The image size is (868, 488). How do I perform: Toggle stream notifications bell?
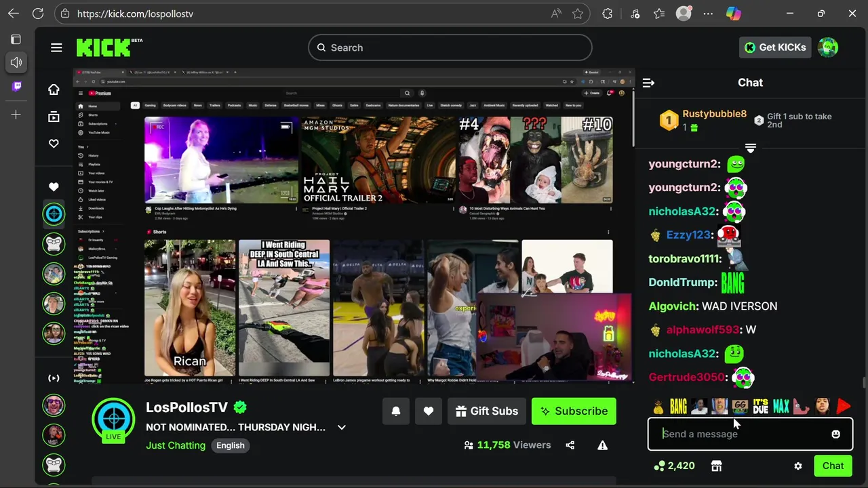point(396,411)
